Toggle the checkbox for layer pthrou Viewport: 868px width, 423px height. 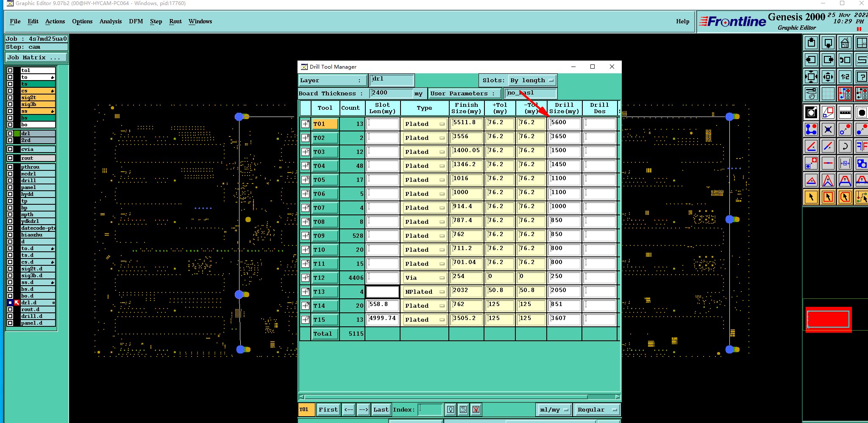(10, 167)
